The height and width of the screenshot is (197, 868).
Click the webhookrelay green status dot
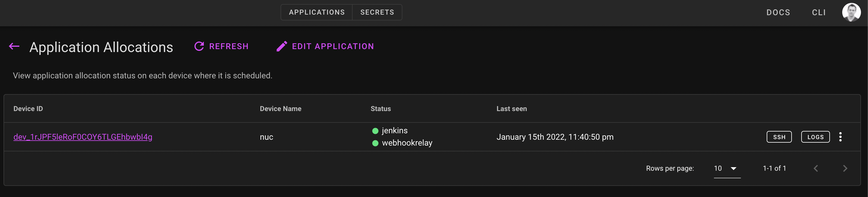(x=375, y=143)
